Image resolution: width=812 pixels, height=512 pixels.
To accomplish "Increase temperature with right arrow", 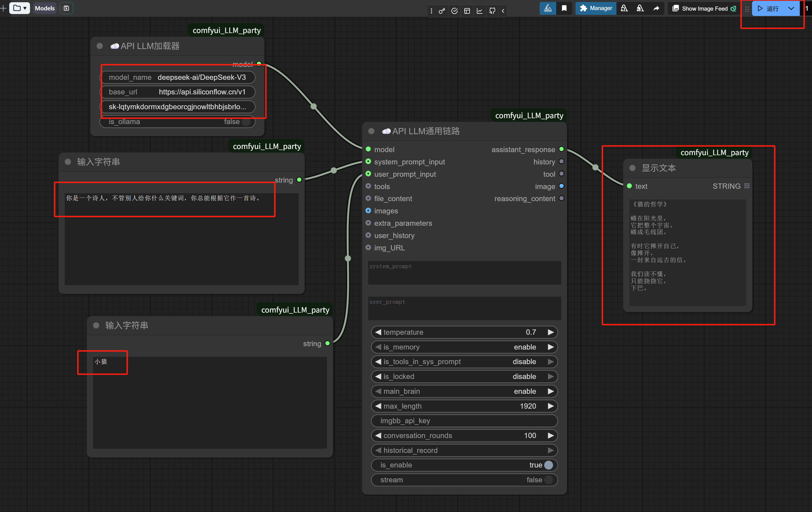I will [551, 332].
